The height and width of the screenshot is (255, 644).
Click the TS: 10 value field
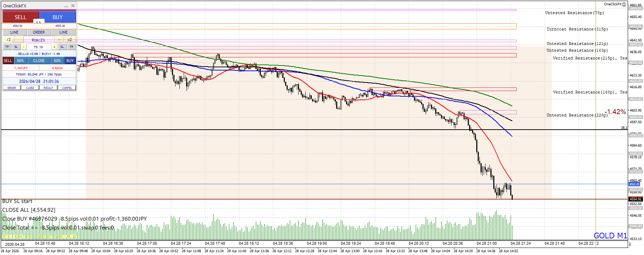point(38,47)
